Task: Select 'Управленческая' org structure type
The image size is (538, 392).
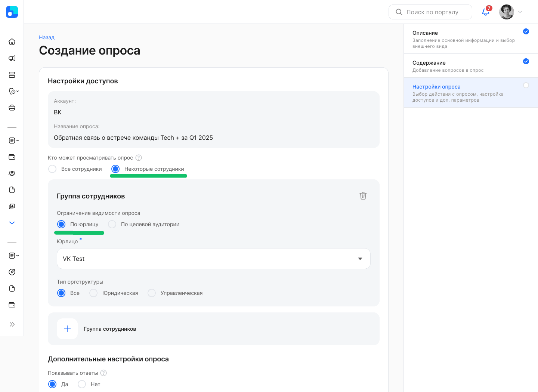Action: tap(175, 293)
